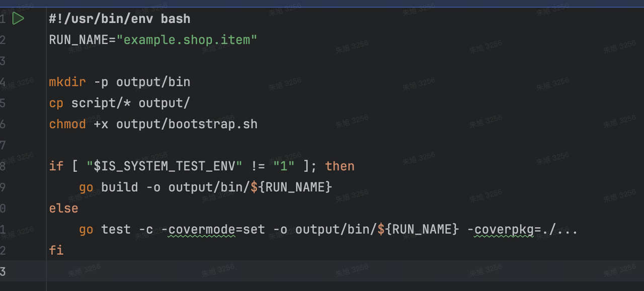Click the shebang line "#!/usr/bin/env bash"
The image size is (644, 291).
tap(120, 19)
